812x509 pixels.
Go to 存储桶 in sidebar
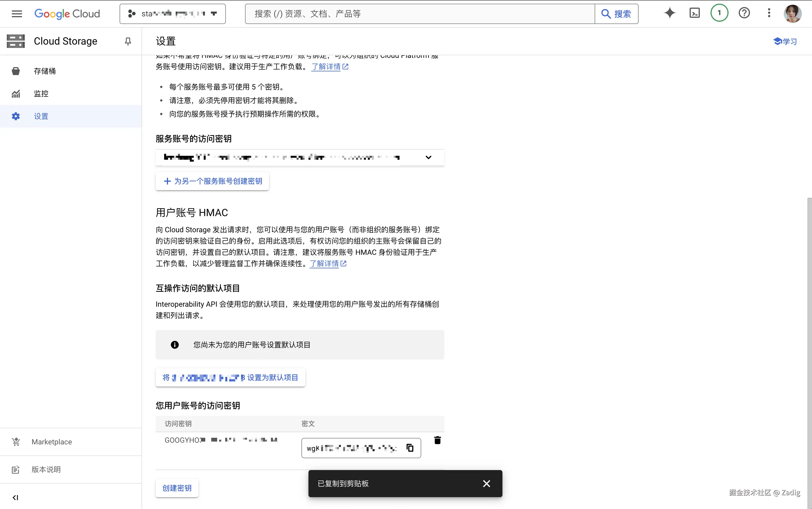tap(45, 71)
